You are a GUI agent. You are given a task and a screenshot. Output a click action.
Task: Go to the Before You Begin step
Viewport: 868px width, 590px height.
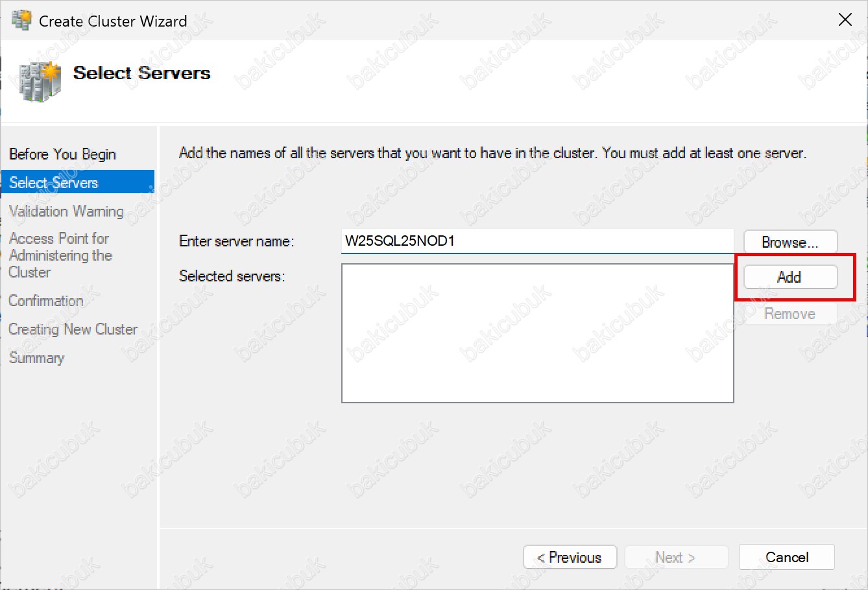tap(62, 154)
